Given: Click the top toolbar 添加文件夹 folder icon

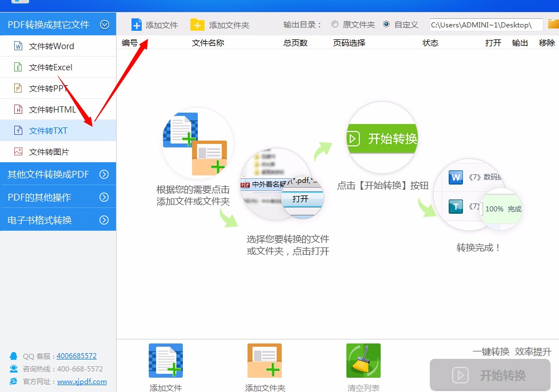Looking at the screenshot, I should coord(197,25).
